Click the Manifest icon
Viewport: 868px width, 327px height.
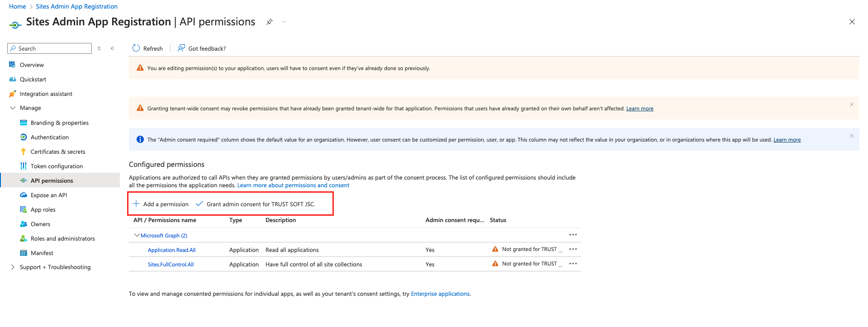tap(24, 253)
